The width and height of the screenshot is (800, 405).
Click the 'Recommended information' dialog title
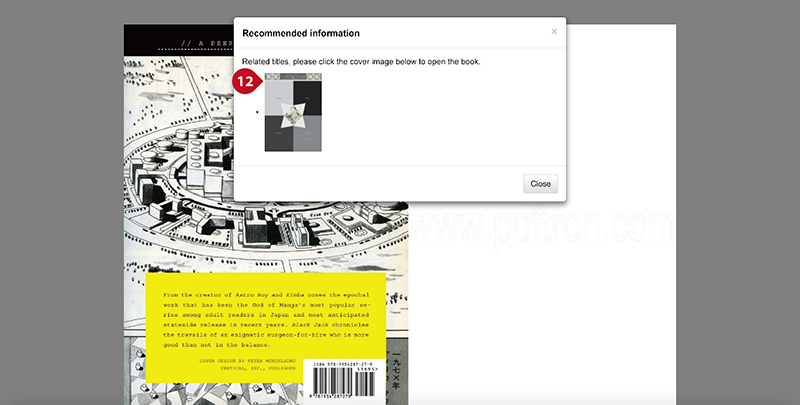pos(301,33)
